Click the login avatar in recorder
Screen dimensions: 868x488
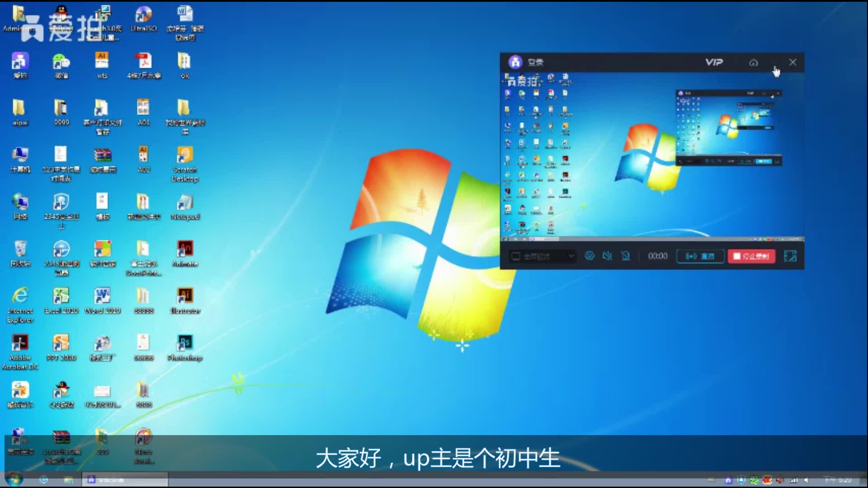tap(515, 62)
